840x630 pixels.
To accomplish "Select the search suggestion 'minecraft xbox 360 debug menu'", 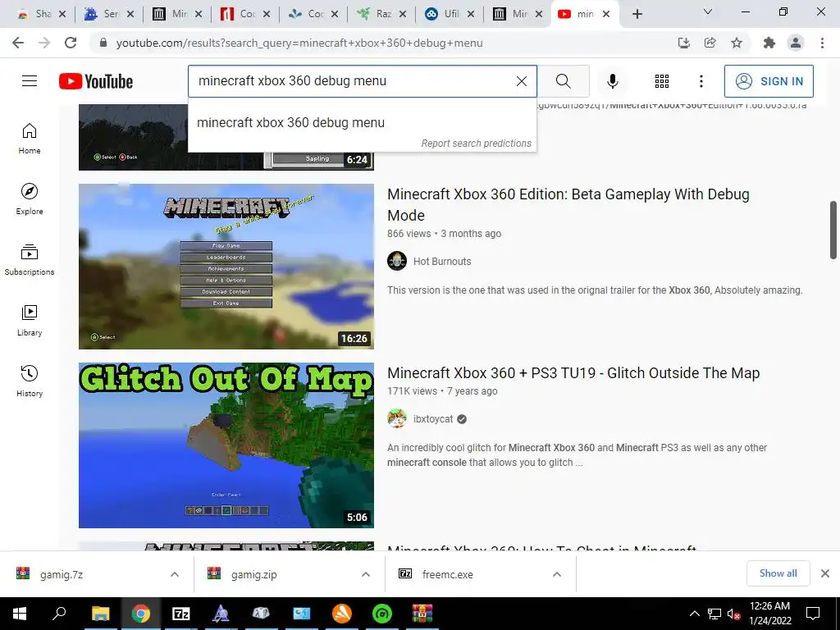I will [362, 122].
